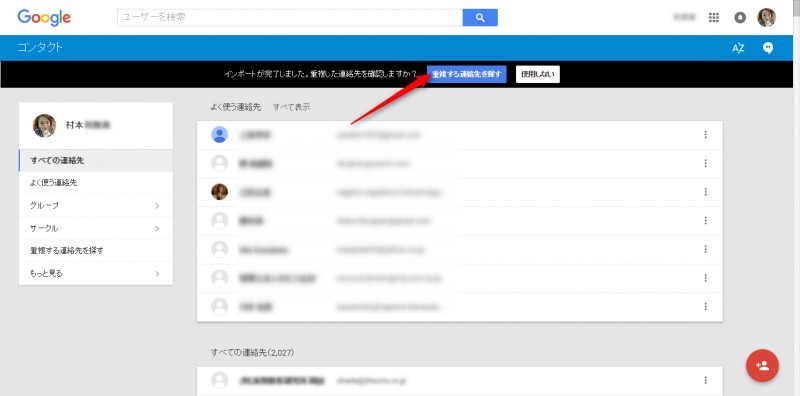The height and width of the screenshot is (396, 800).
Task: Click the 村本 name in the sidebar profile card
Action: pyautogui.click(x=88, y=125)
